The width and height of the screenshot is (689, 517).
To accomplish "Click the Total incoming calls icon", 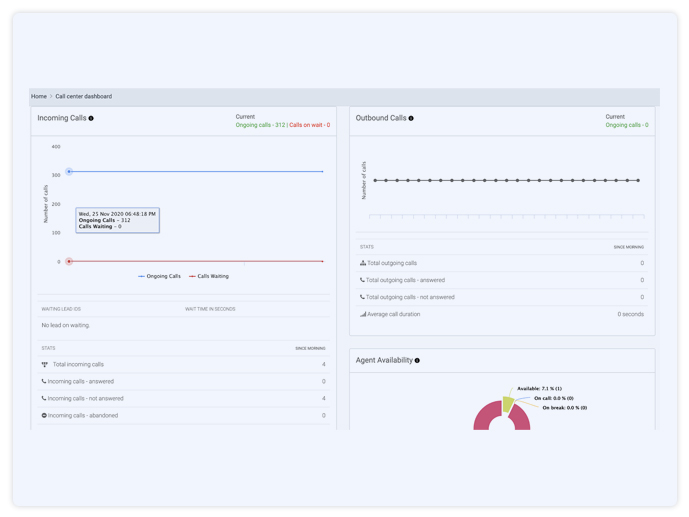I will pyautogui.click(x=44, y=365).
